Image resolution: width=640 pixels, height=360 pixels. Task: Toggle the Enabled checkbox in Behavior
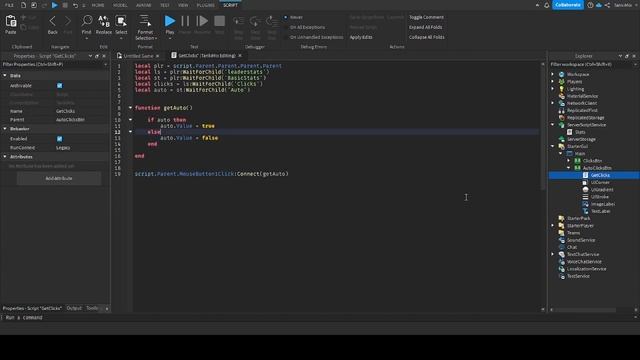tap(60, 139)
